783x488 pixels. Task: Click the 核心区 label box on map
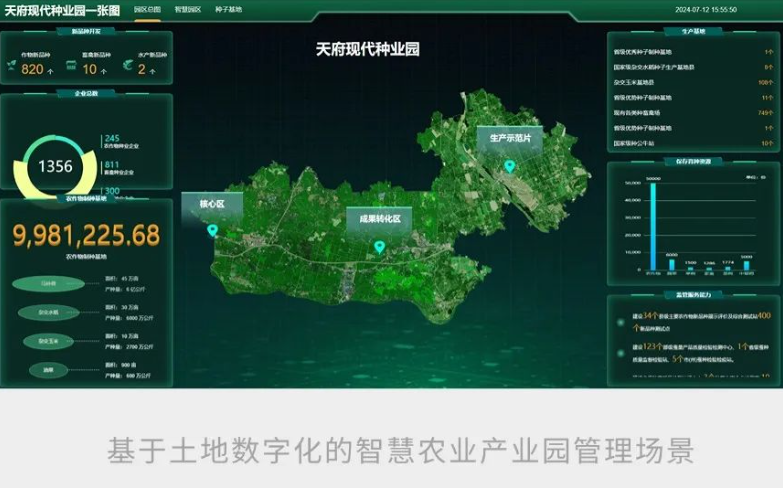212,204
